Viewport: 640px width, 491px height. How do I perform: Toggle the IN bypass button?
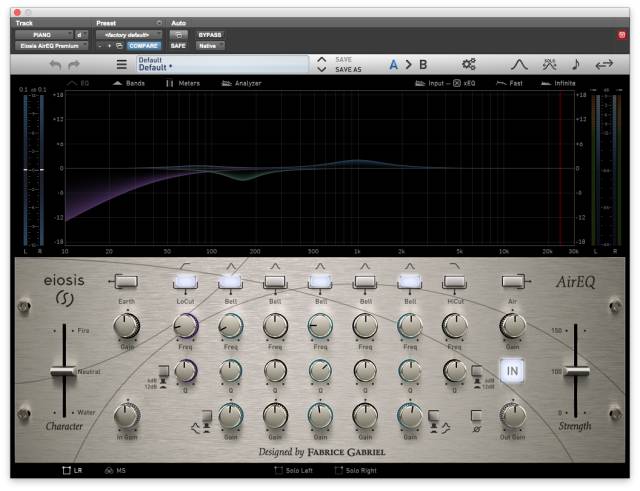click(x=512, y=371)
